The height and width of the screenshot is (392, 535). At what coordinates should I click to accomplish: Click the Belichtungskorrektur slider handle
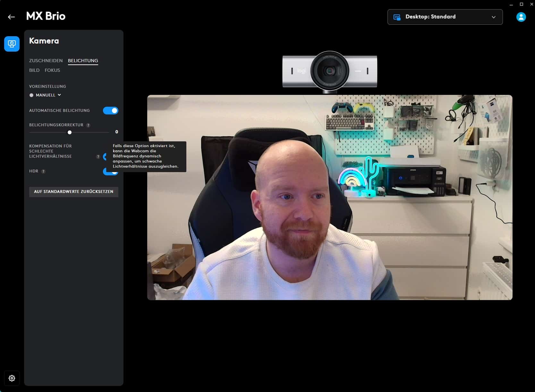pos(70,132)
